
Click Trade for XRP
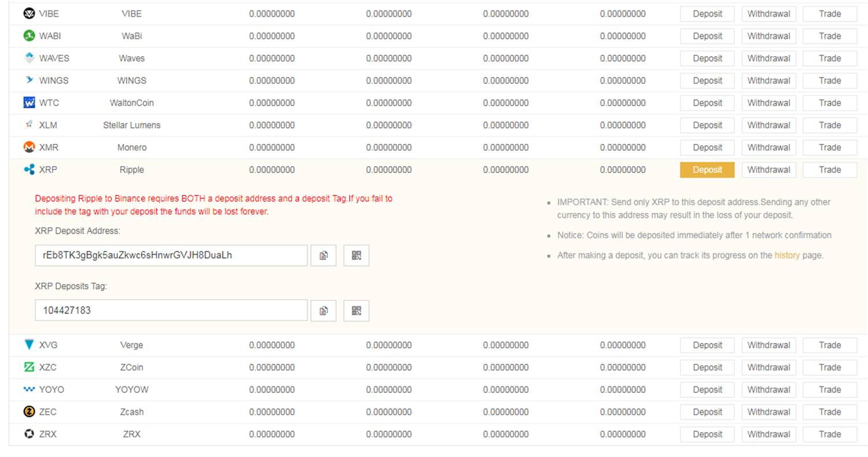point(830,169)
